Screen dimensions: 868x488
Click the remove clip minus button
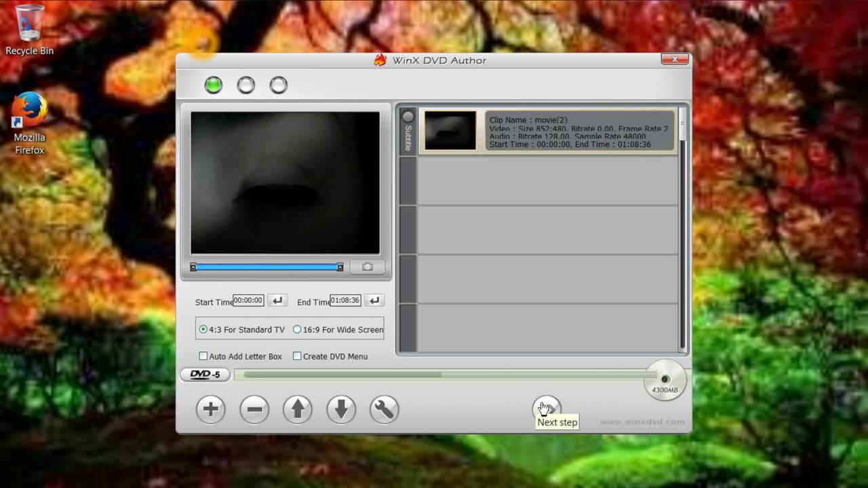(254, 409)
